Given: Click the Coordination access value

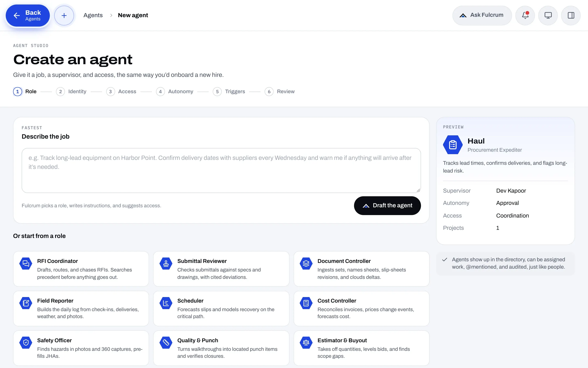Looking at the screenshot, I should [512, 216].
